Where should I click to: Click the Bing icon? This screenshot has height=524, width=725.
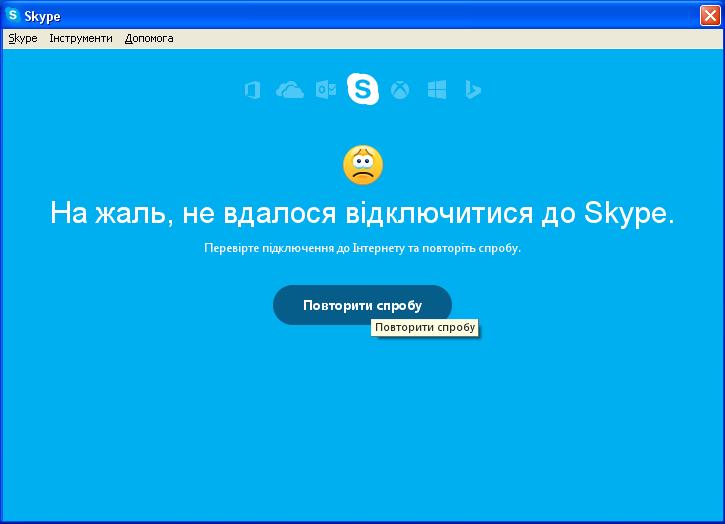click(x=473, y=90)
